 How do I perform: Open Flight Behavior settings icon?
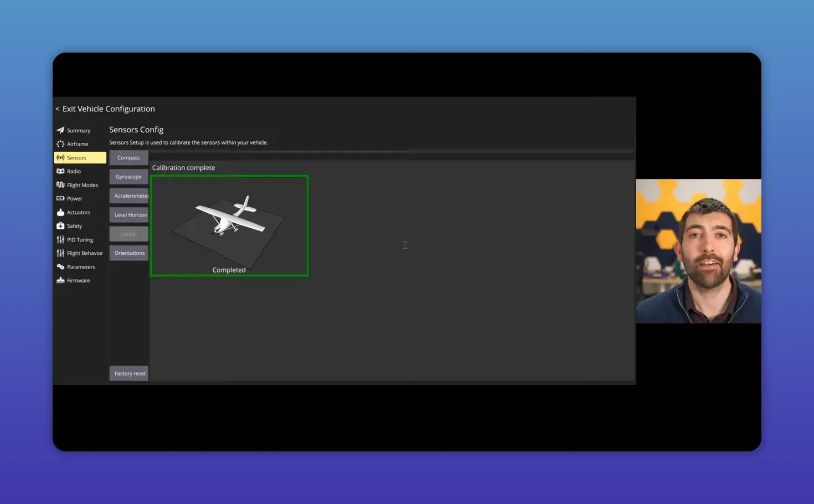pos(60,253)
